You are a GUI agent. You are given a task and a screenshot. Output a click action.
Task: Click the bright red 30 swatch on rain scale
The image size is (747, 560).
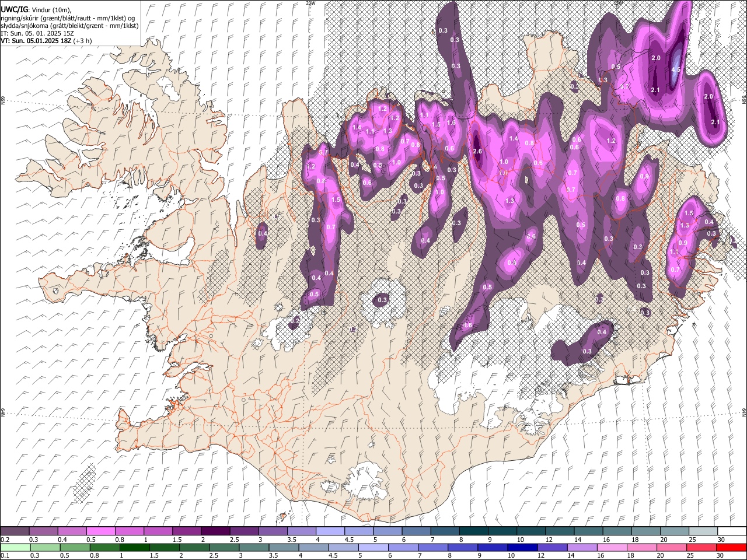pos(732,547)
